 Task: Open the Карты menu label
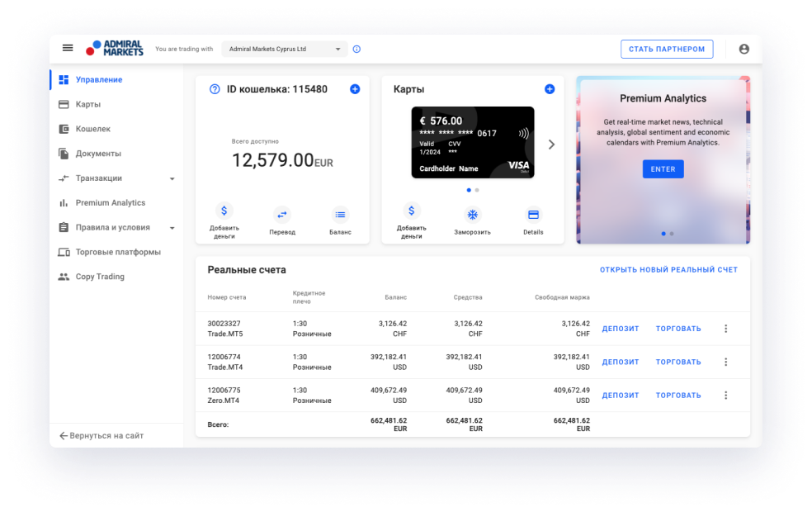click(88, 104)
